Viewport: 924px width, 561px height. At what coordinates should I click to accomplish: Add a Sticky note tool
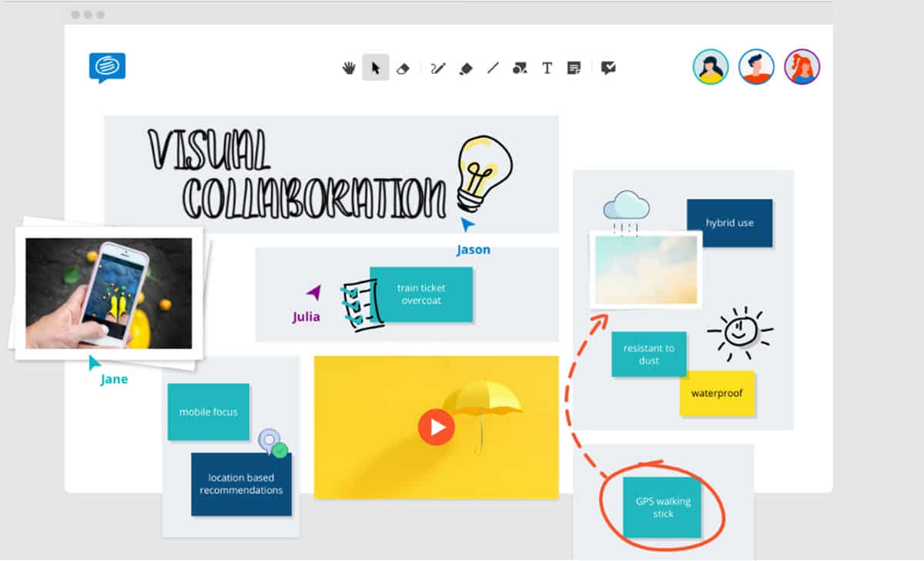point(574,68)
